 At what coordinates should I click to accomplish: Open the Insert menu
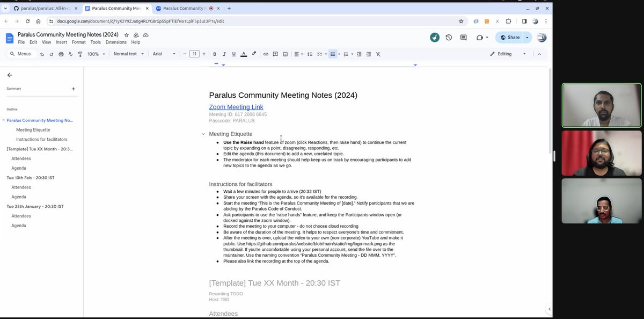coord(61,42)
